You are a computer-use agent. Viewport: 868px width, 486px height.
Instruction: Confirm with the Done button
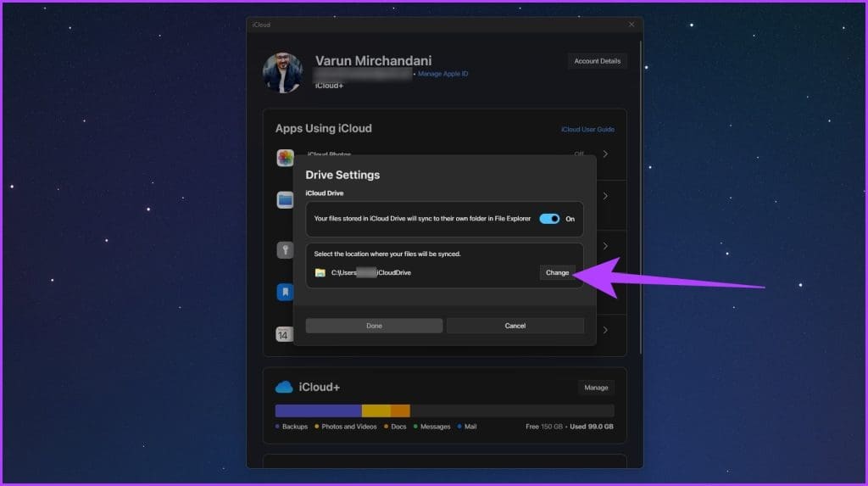(x=374, y=326)
